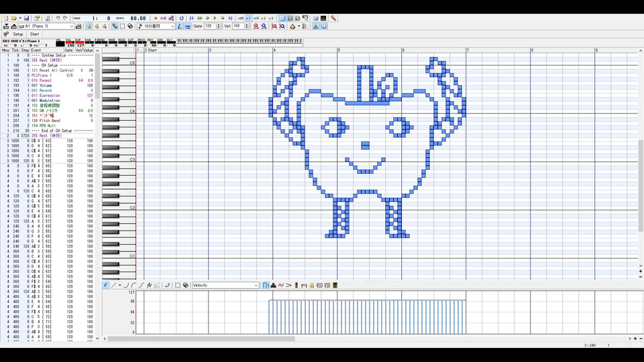Expand the arrow next to the Open folder icon
Viewport: 644px width, 362px height.
(20, 18)
